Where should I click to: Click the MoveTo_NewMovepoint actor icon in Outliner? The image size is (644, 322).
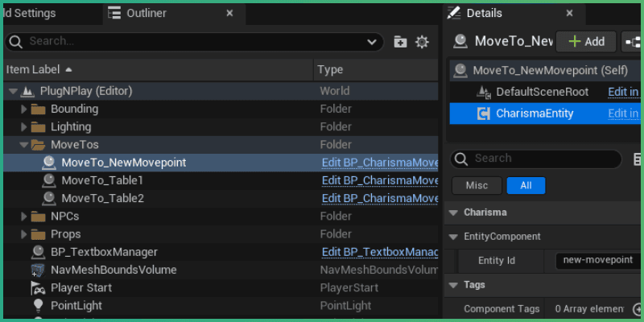point(49,163)
